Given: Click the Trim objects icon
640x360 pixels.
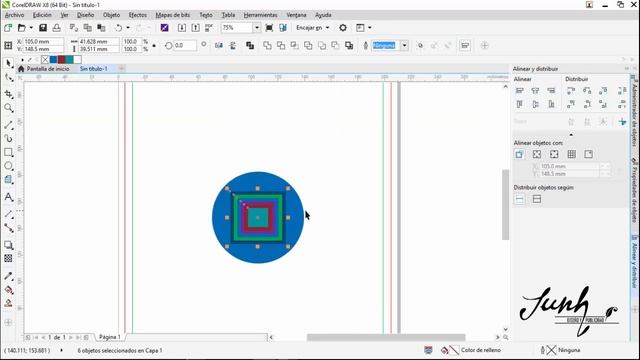Looking at the screenshot, I should [281, 45].
